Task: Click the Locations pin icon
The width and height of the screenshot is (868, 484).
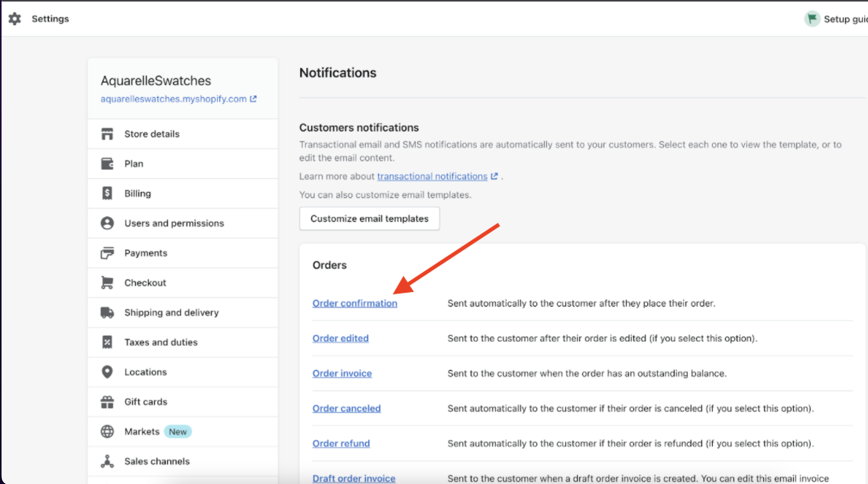Action: [x=107, y=372]
